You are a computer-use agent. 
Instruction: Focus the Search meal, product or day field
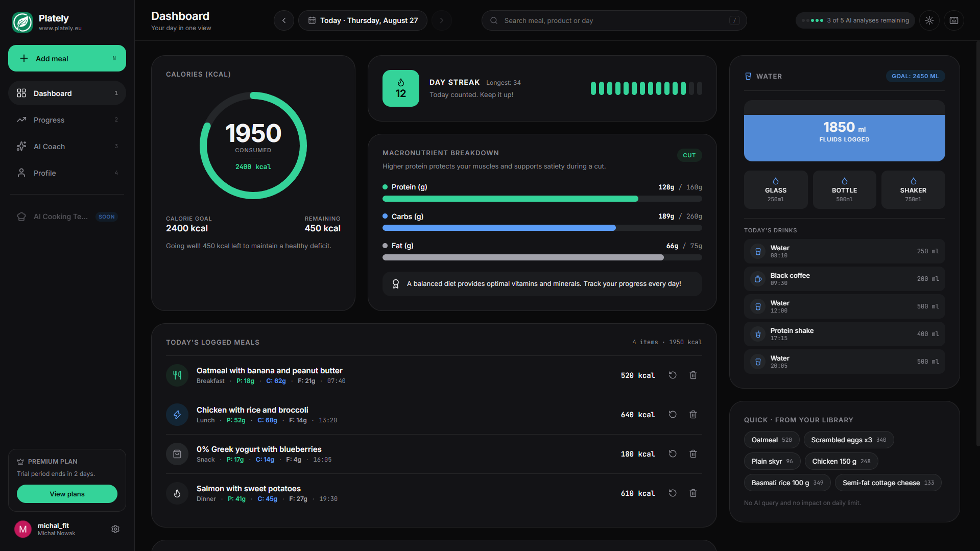click(x=614, y=20)
